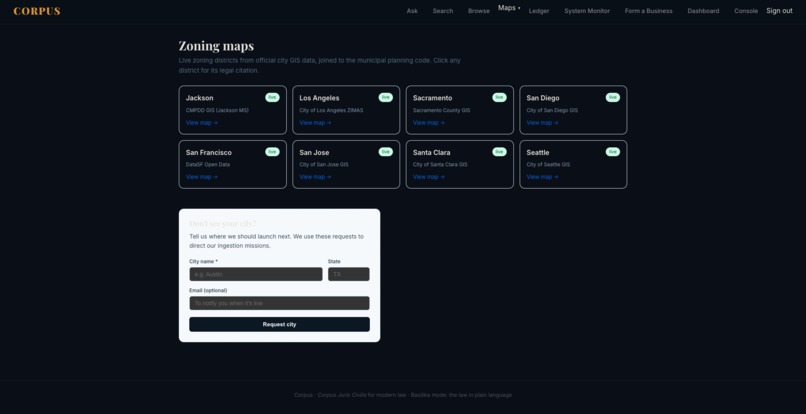The image size is (806, 414).
Task: Open the Ledger page
Action: pyautogui.click(x=539, y=11)
